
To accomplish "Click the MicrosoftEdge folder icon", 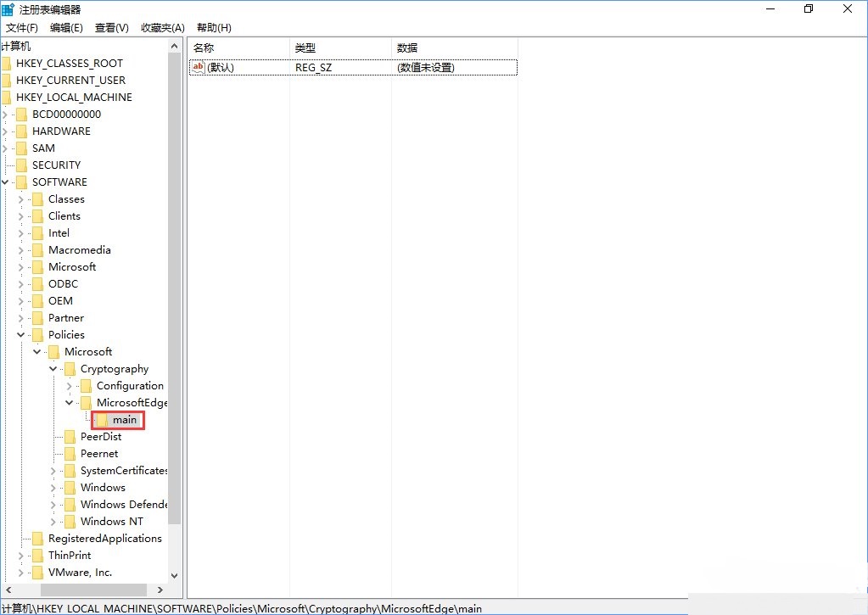I will tap(86, 403).
